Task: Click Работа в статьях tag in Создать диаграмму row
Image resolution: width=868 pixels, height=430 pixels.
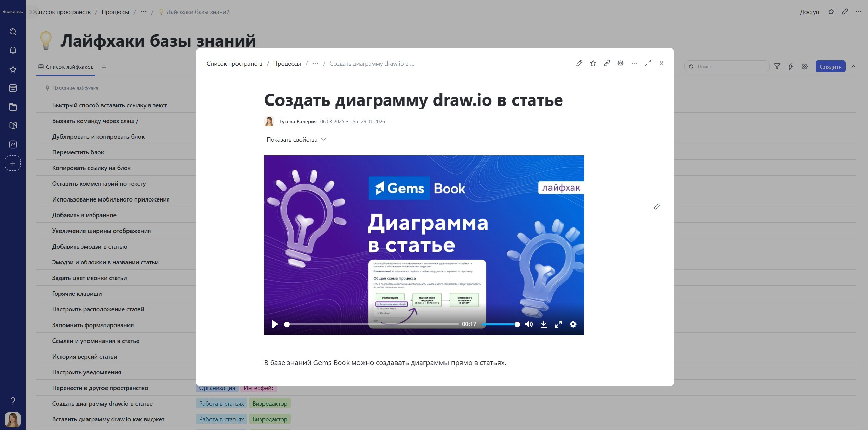Action: tap(221, 404)
